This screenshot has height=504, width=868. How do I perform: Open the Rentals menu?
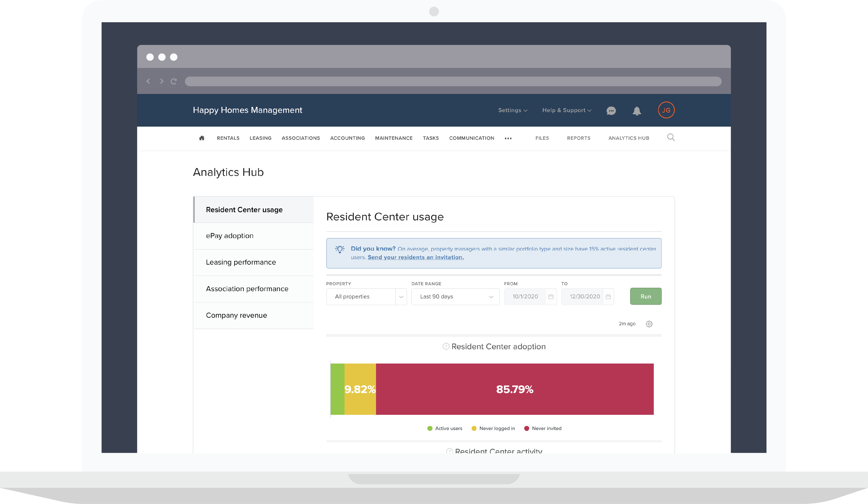coord(228,138)
